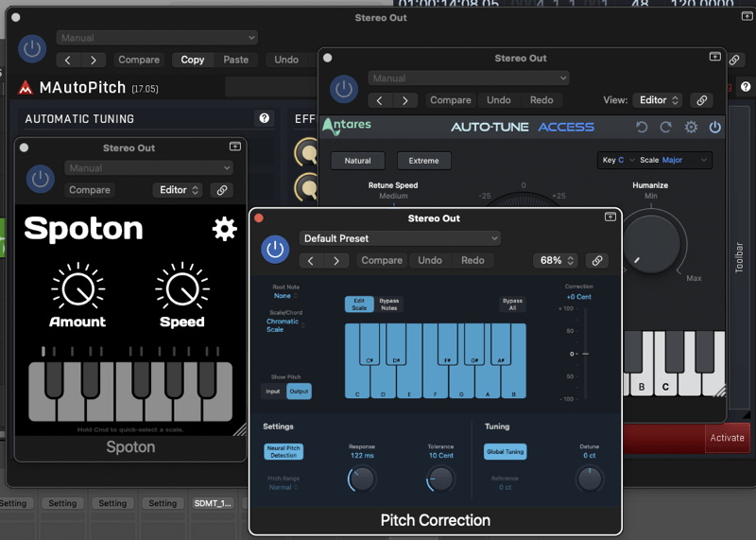Click link icon in Auto-Tune window header
This screenshot has height=540, width=756.
click(x=701, y=100)
